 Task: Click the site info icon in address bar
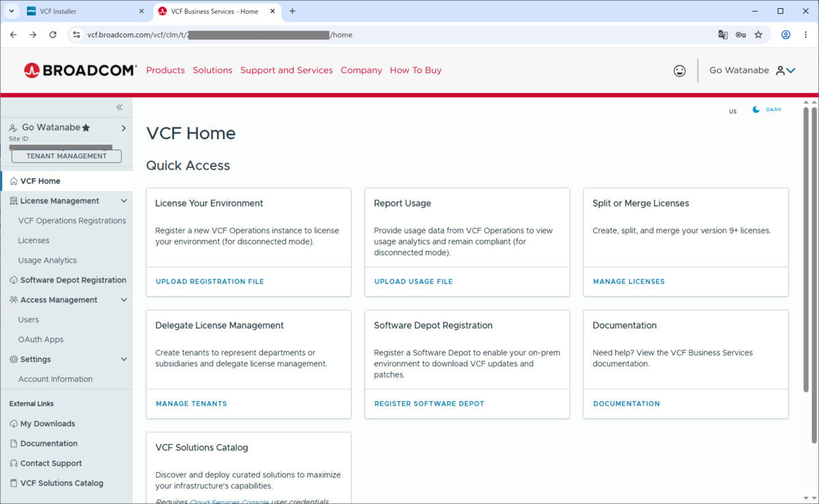coord(76,35)
